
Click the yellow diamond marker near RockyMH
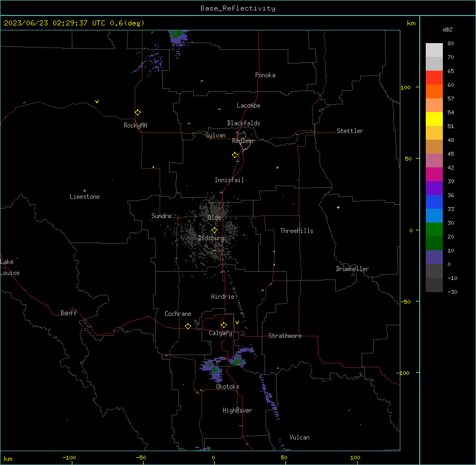click(138, 112)
